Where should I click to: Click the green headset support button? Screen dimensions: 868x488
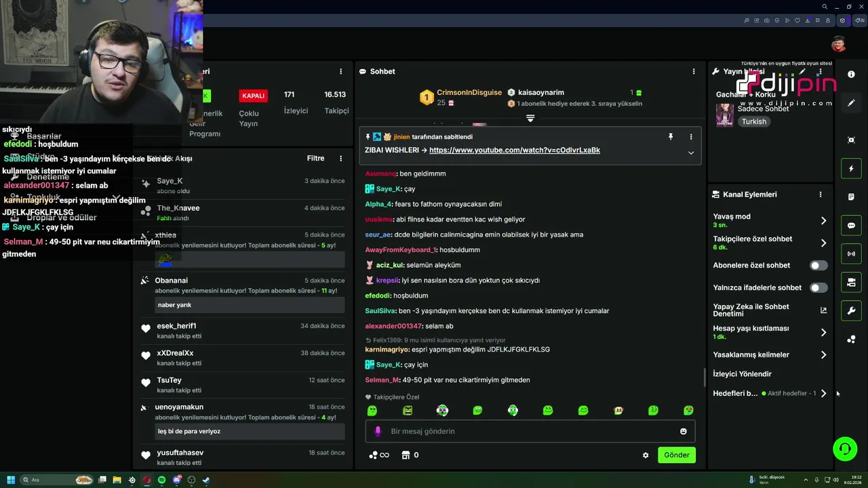click(845, 449)
